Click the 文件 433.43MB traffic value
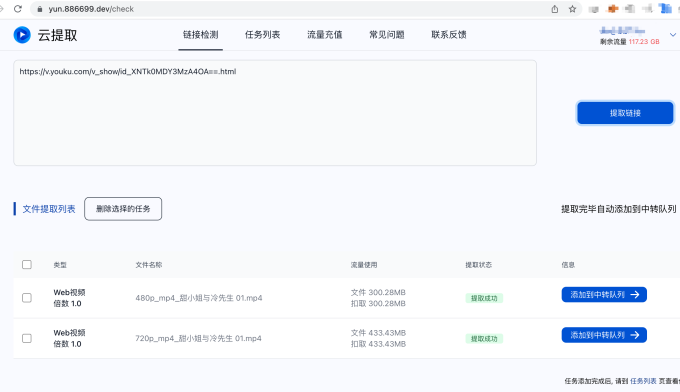This screenshot has width=680, height=392. pyautogui.click(x=378, y=333)
